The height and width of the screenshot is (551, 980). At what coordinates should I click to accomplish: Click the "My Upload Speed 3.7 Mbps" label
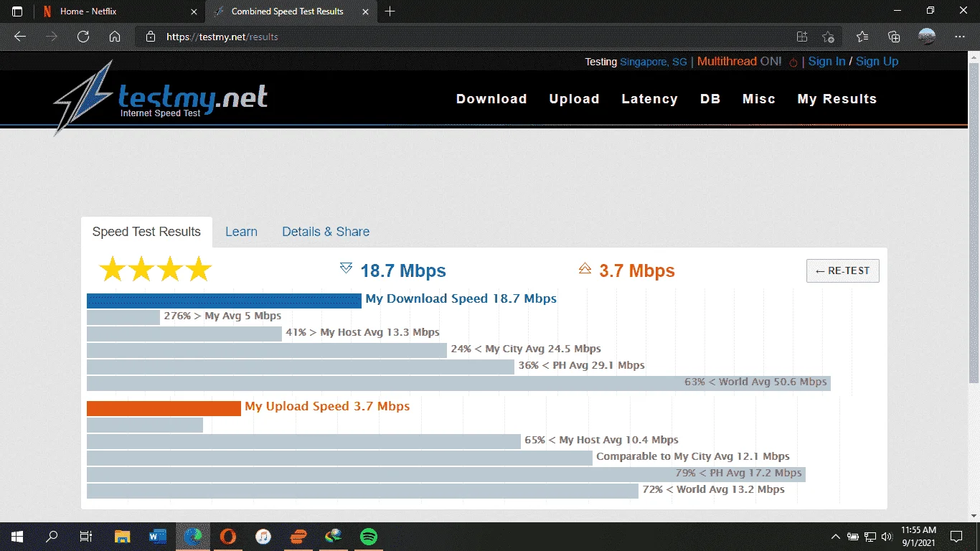[327, 407]
